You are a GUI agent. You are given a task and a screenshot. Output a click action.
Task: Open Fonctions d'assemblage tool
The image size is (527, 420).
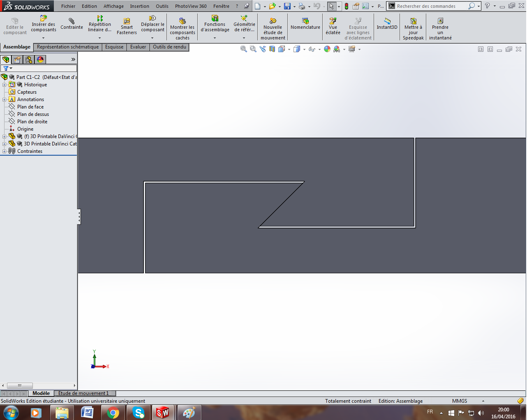point(215,24)
